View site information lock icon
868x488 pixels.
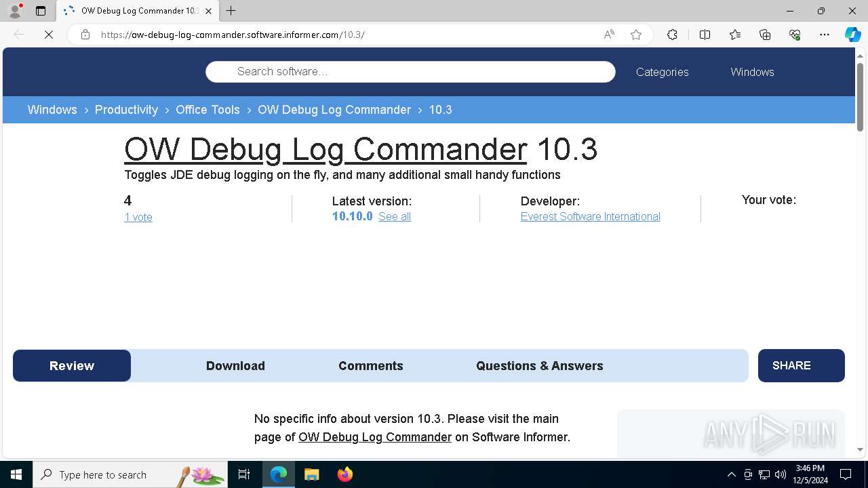click(85, 35)
